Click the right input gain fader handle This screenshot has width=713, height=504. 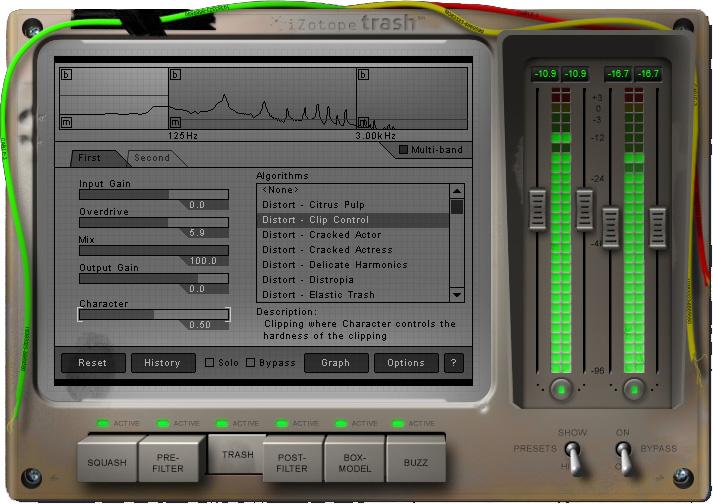tap(584, 210)
